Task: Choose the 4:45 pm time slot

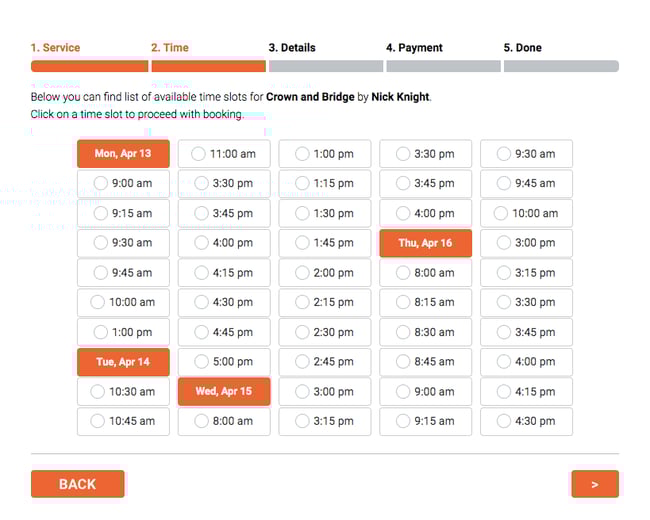Action: [x=224, y=332]
